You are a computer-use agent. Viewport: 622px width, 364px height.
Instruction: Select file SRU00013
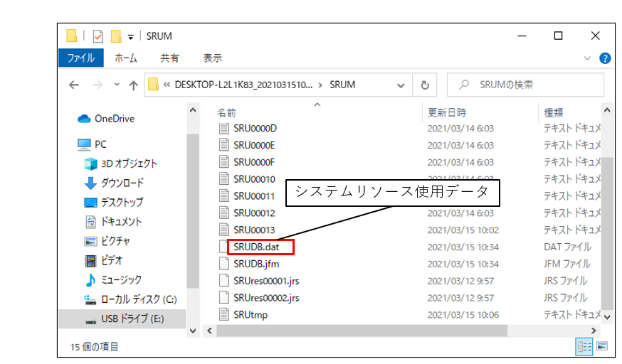coord(254,230)
